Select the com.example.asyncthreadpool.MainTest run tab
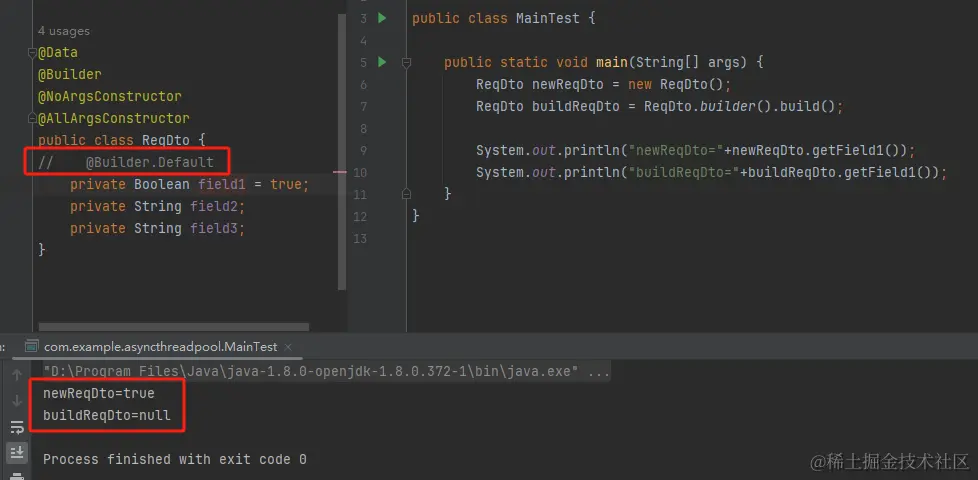 160,347
